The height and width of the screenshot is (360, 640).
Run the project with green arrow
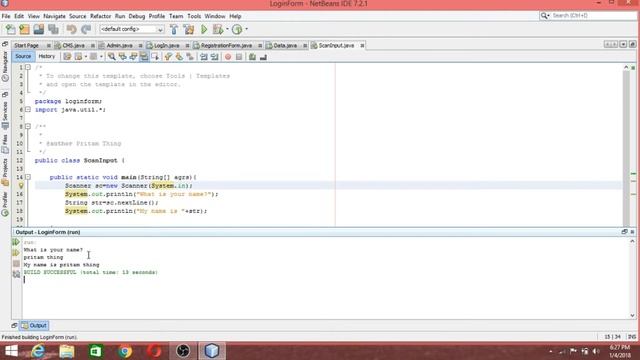tap(204, 29)
